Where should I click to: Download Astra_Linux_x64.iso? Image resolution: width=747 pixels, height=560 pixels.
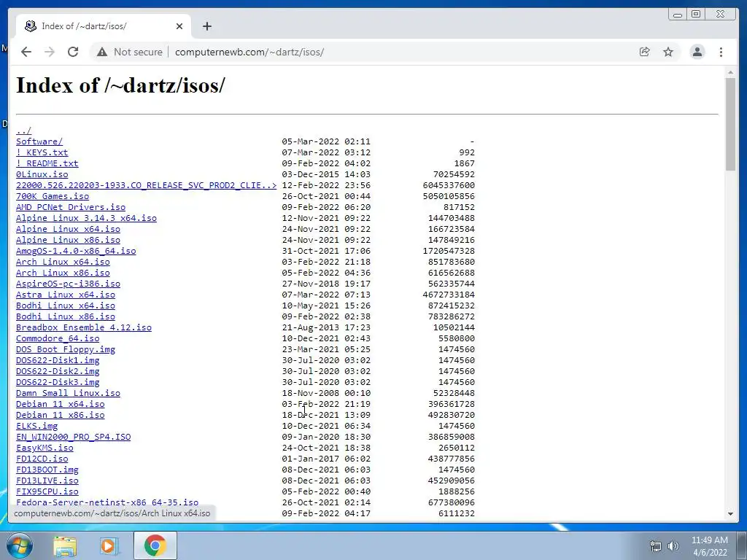65,295
